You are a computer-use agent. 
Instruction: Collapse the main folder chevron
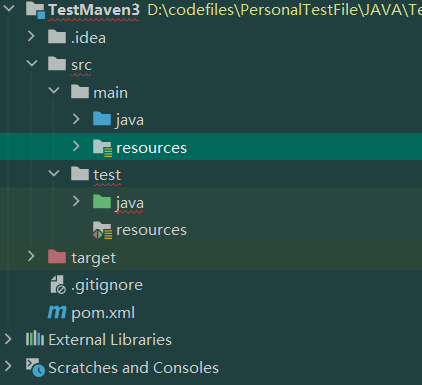54,90
